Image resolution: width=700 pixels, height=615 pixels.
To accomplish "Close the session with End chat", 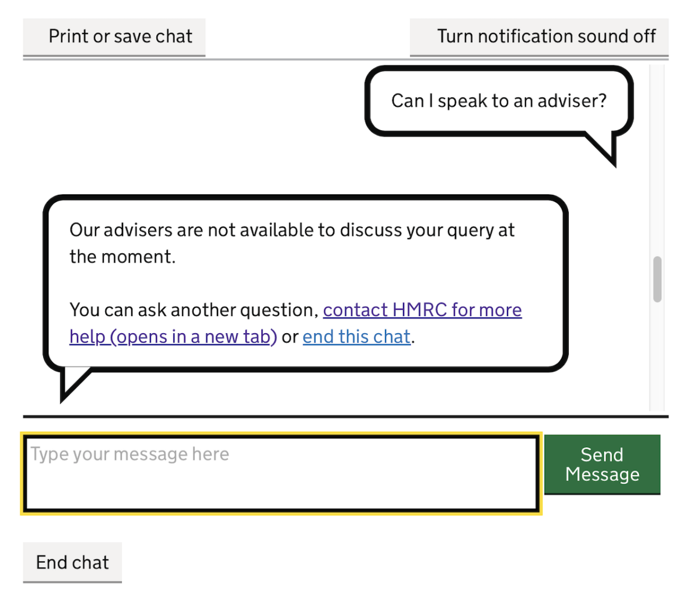I will 72,562.
